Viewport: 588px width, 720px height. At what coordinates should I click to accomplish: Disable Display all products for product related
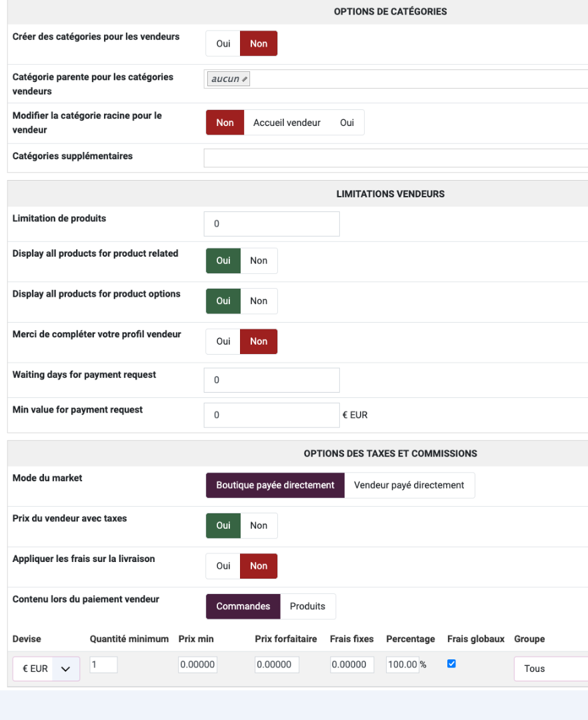tap(259, 261)
